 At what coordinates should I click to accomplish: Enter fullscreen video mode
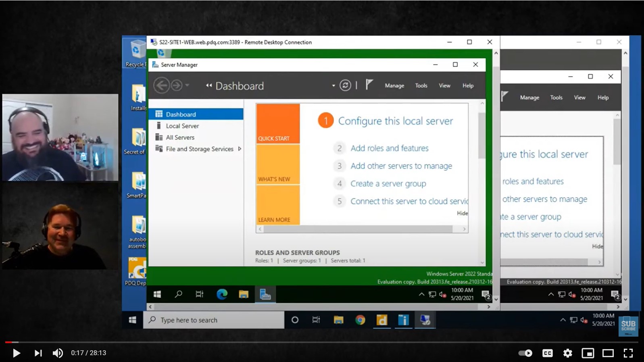tap(628, 353)
